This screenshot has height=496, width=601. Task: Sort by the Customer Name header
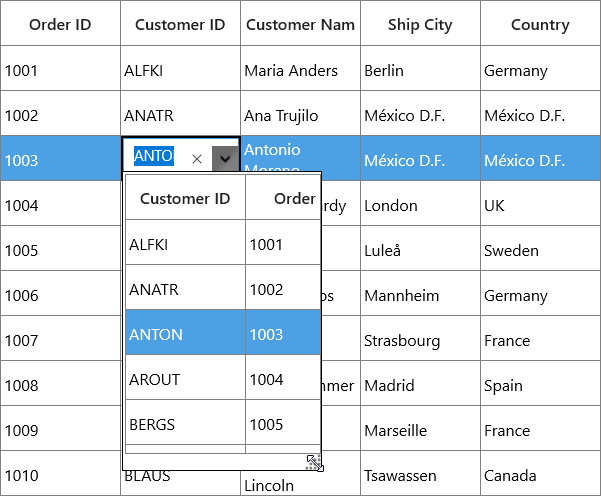(300, 24)
